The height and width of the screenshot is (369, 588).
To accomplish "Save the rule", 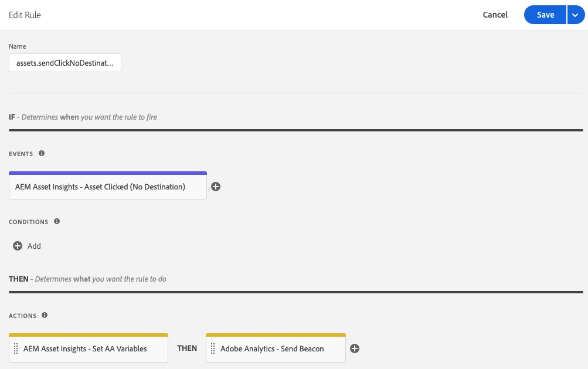I will [545, 15].
